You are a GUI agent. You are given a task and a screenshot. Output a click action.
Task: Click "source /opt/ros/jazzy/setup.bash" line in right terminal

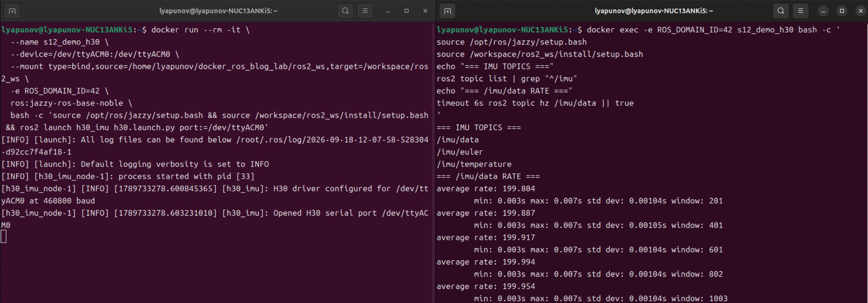pos(512,42)
